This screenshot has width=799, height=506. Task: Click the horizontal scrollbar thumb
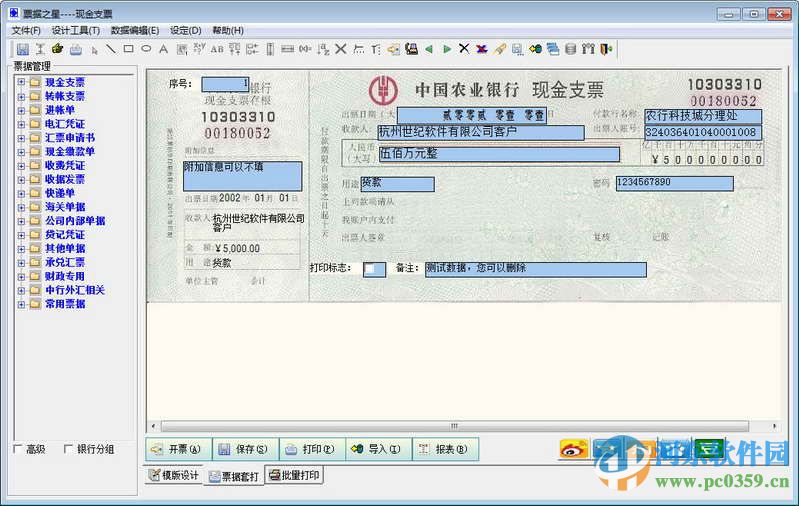455,426
